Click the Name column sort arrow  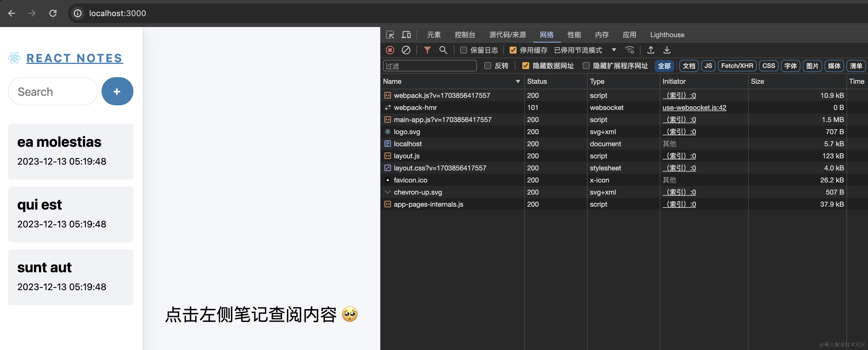518,81
